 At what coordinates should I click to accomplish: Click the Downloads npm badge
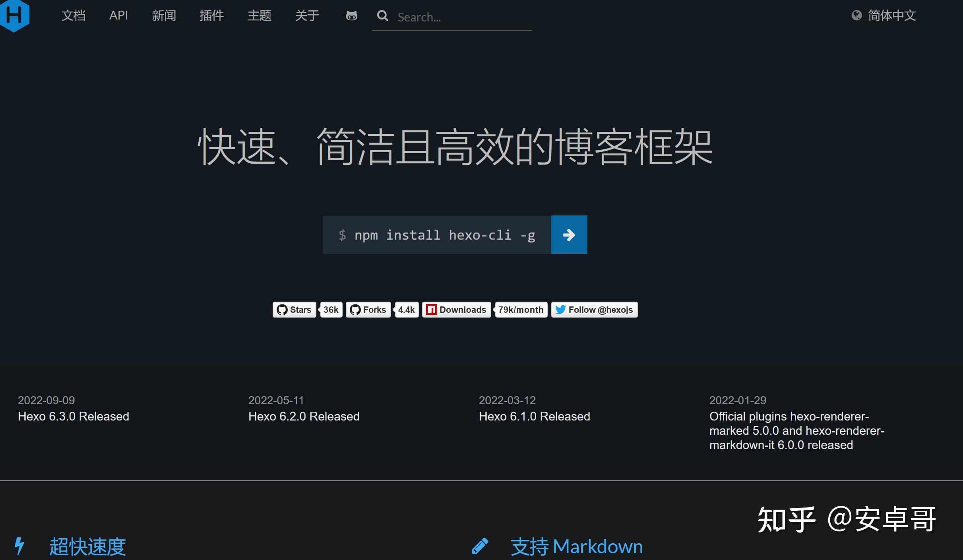pos(456,310)
